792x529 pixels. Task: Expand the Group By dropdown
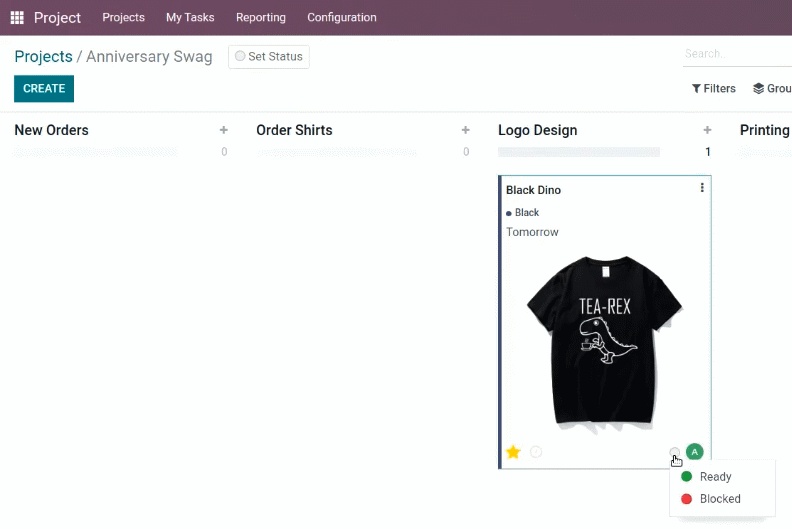tap(772, 88)
